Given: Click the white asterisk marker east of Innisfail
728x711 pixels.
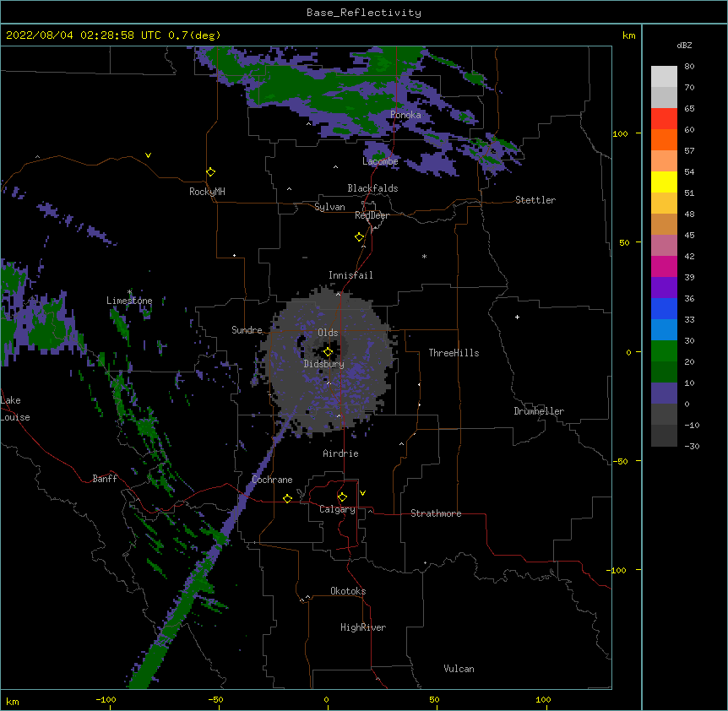Looking at the screenshot, I should click(x=424, y=256).
